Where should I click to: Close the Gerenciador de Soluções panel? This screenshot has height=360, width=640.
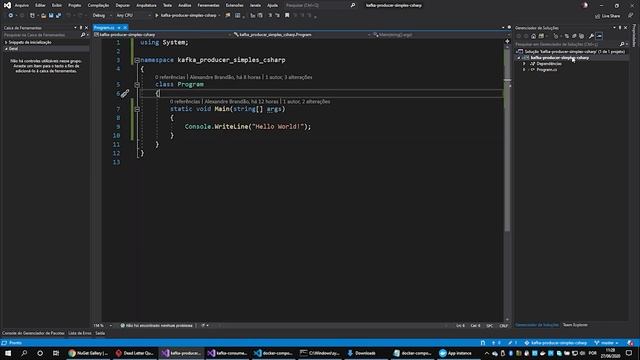tap(625, 28)
